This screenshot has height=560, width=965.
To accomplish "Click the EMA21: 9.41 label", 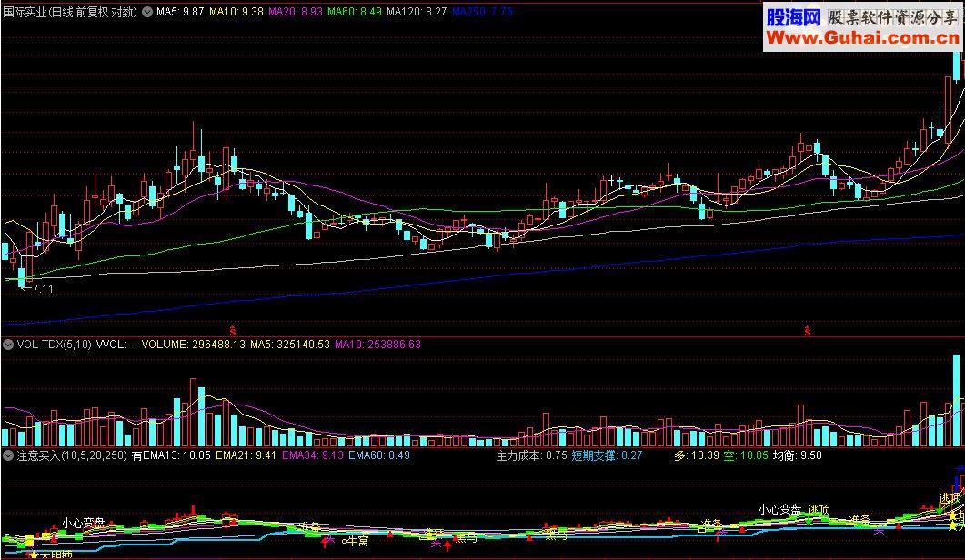I will click(246, 455).
